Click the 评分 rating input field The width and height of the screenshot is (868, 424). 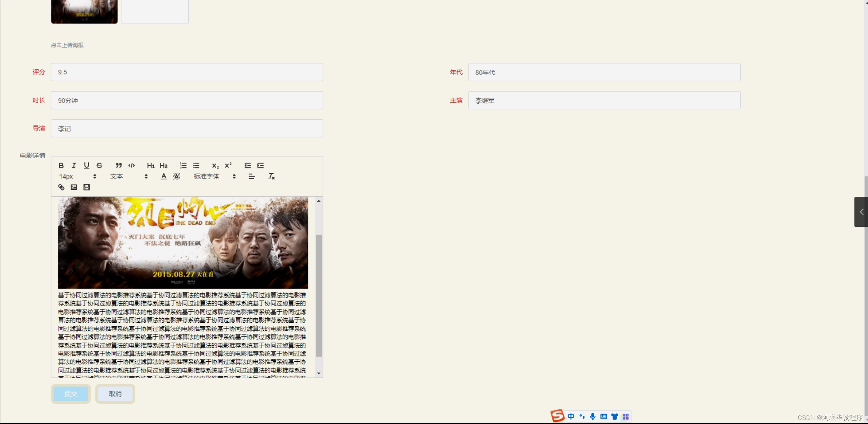(x=187, y=72)
